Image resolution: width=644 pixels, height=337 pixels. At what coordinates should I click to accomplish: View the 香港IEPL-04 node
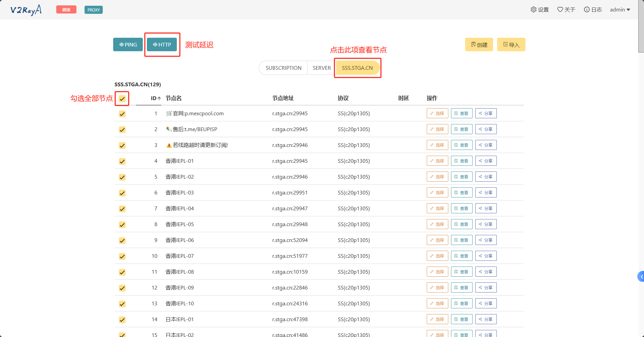click(x=461, y=208)
